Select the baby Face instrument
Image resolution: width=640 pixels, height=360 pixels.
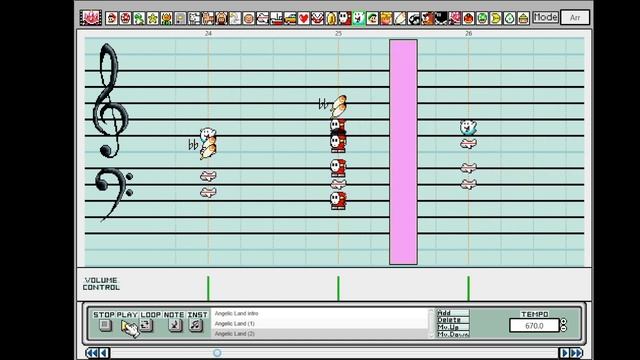click(249, 18)
